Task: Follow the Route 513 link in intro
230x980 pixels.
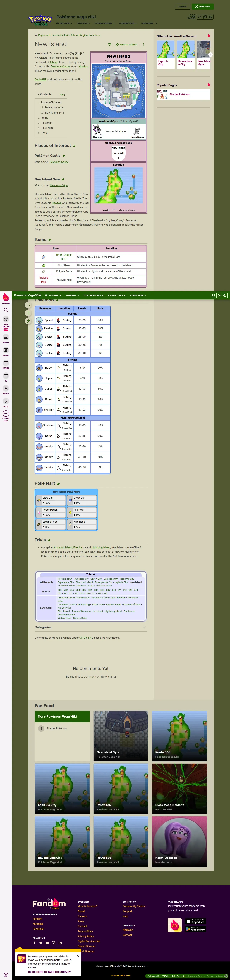Action: (40, 80)
